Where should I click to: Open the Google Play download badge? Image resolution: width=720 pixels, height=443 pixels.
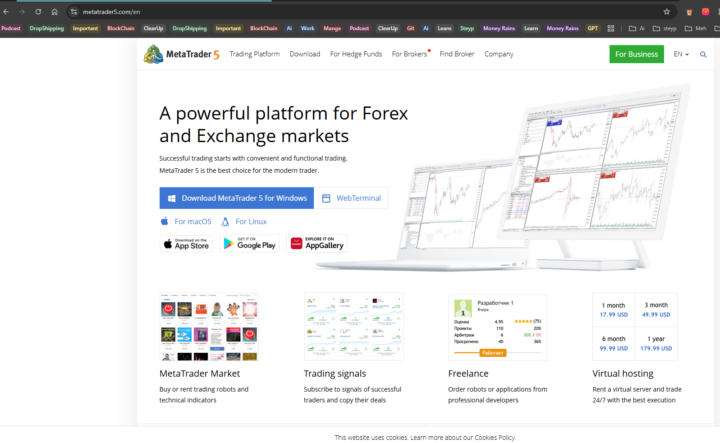(249, 243)
